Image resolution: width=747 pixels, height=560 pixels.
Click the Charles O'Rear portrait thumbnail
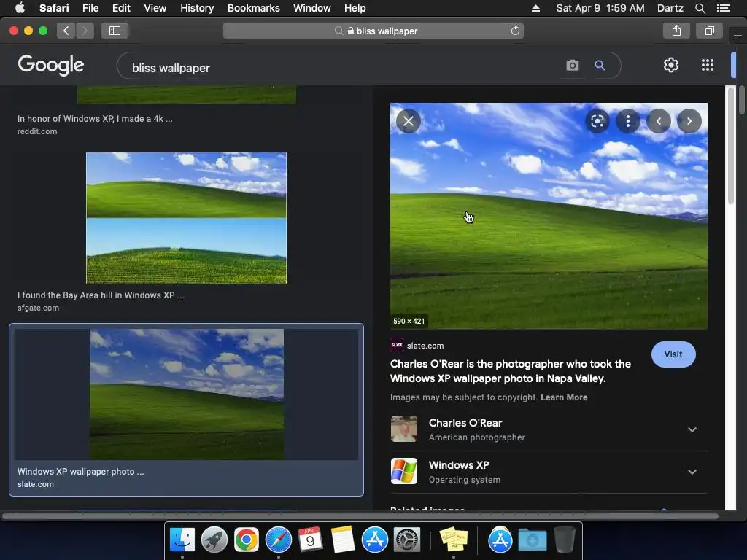click(404, 429)
